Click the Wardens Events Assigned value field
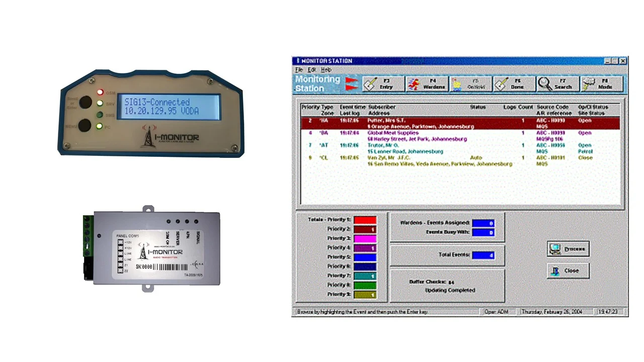Image resolution: width=644 pixels, height=362 pixels. (x=483, y=223)
